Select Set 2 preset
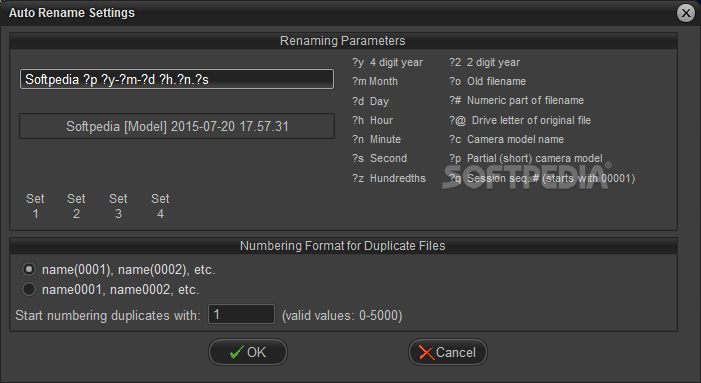 click(76, 206)
